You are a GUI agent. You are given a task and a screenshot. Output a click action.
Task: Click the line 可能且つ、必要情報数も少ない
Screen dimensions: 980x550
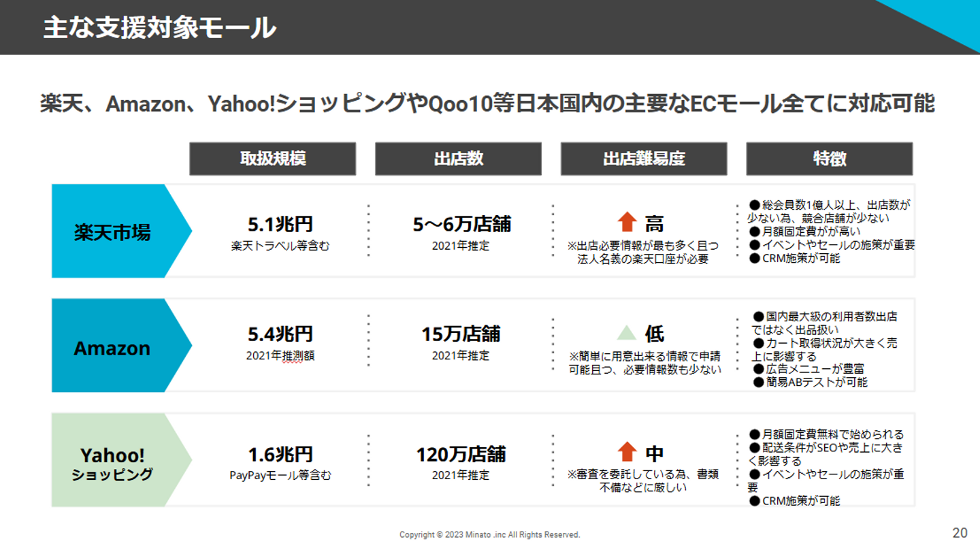tap(644, 370)
